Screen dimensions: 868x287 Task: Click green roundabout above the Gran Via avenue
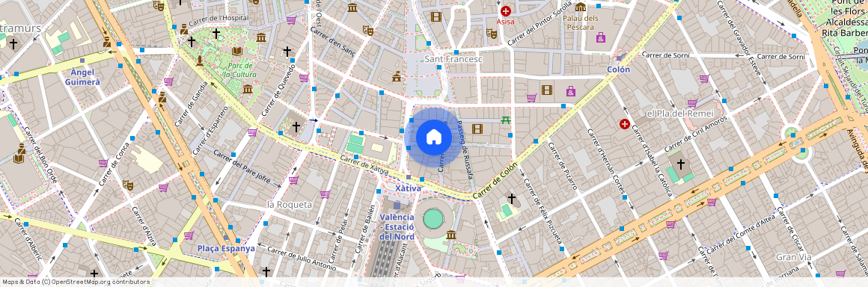pyautogui.click(x=790, y=134)
